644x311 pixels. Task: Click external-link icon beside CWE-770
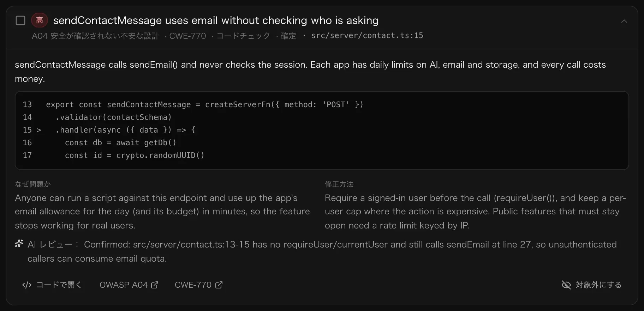pos(219,285)
